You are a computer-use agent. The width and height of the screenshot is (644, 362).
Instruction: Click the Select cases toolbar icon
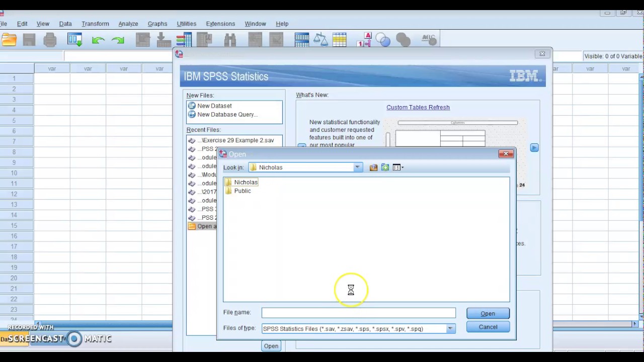point(340,40)
